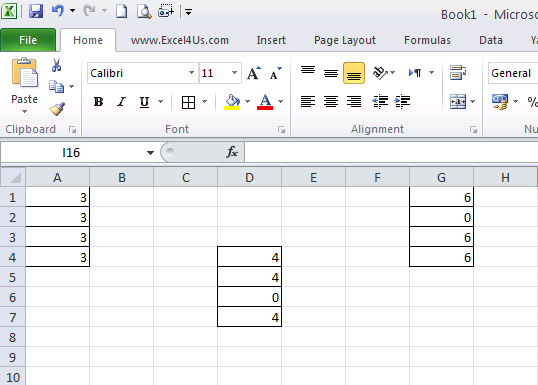Click the Excel application logo icon
The image size is (538, 385).
(x=9, y=11)
